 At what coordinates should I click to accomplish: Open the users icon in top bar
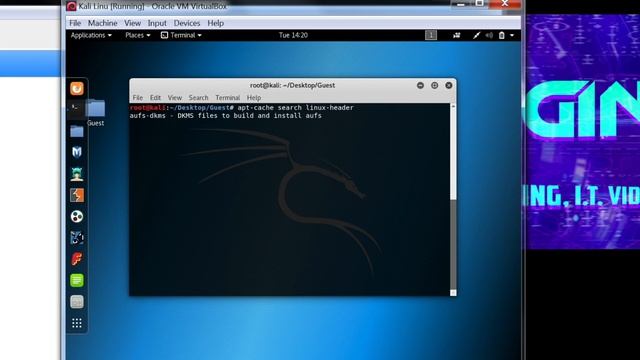[457, 35]
